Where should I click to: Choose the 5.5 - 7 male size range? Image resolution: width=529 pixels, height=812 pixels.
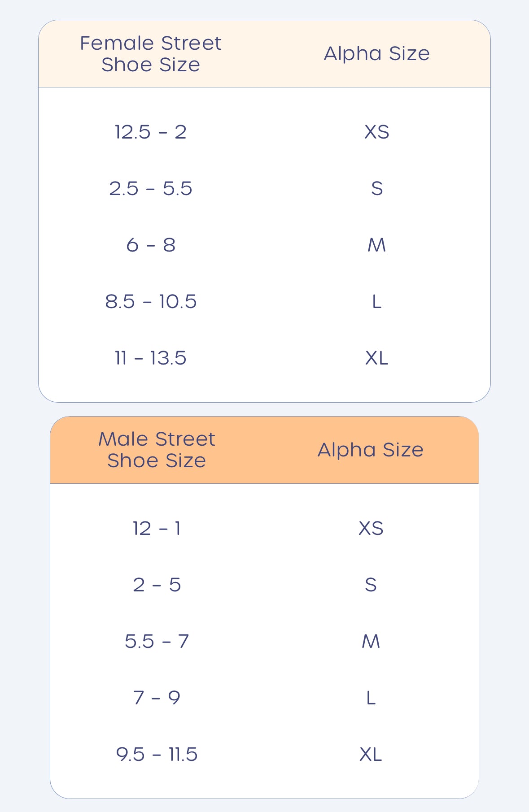pyautogui.click(x=157, y=641)
